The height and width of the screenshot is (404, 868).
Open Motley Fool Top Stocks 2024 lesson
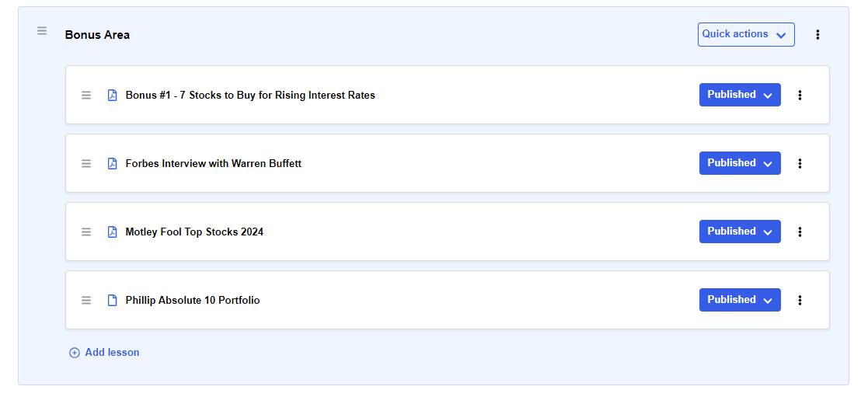[194, 232]
